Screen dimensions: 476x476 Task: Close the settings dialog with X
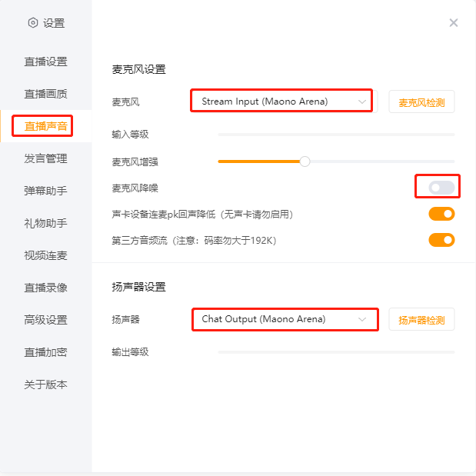(x=454, y=23)
